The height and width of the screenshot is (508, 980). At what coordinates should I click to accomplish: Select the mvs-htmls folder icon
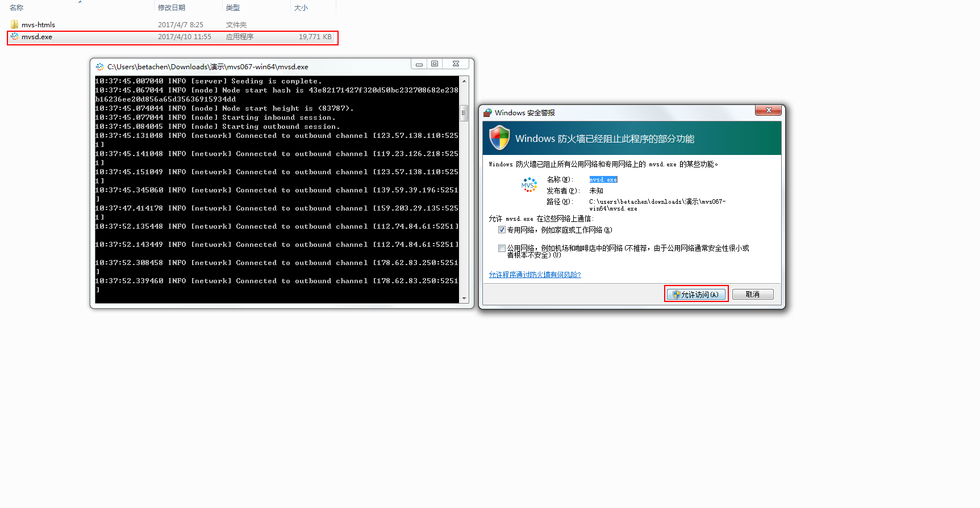tap(14, 24)
